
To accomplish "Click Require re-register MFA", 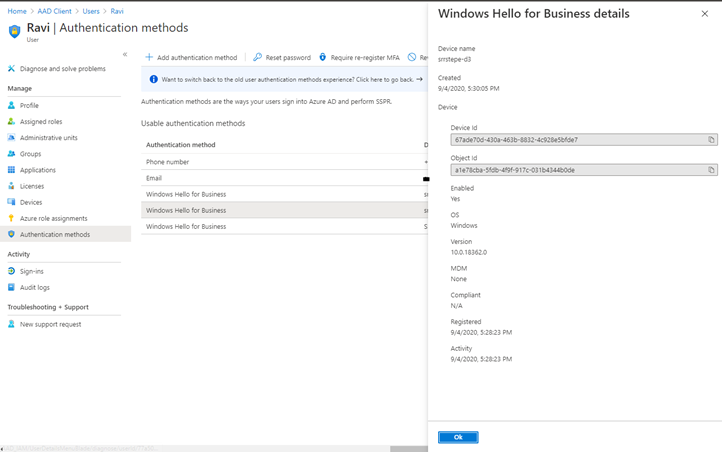I will point(359,57).
